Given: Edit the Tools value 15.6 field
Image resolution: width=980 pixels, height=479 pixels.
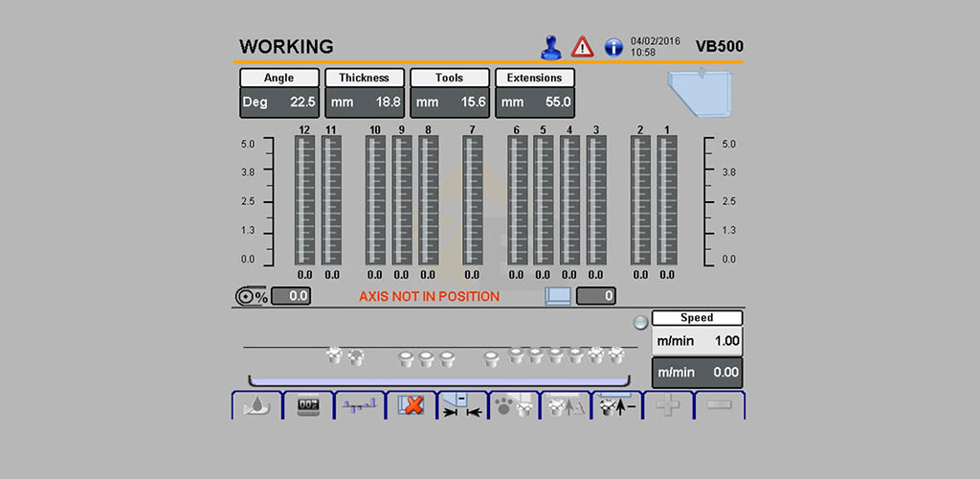Looking at the screenshot, I should 450,103.
